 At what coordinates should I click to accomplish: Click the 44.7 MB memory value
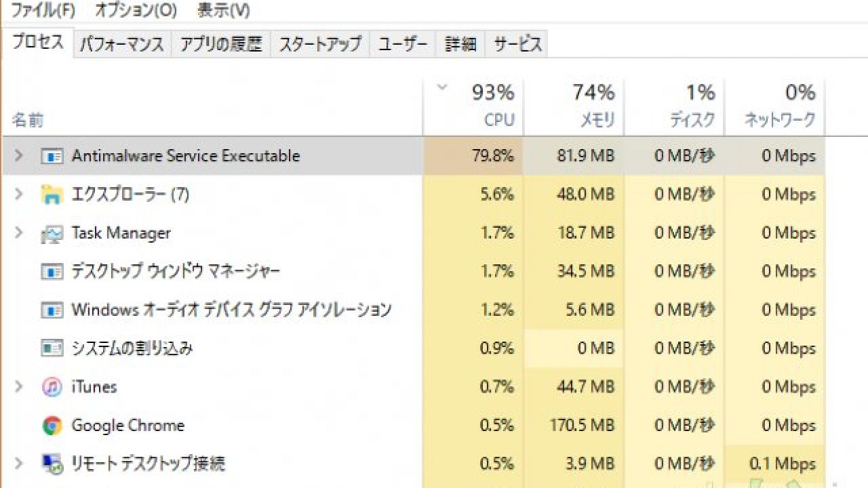[585, 387]
